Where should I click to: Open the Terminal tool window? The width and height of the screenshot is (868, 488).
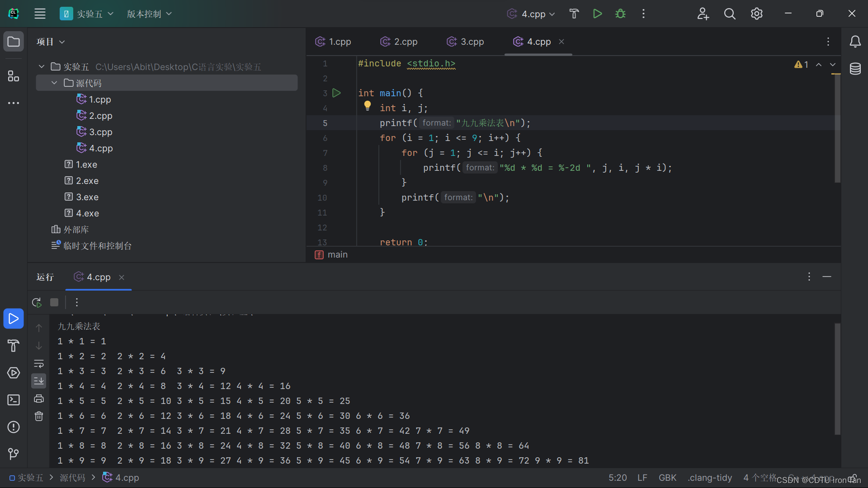coord(14,400)
